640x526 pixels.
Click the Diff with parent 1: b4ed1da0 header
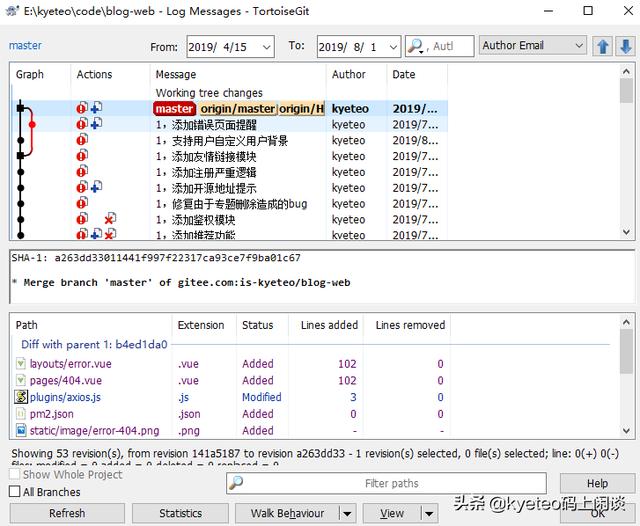(94, 344)
